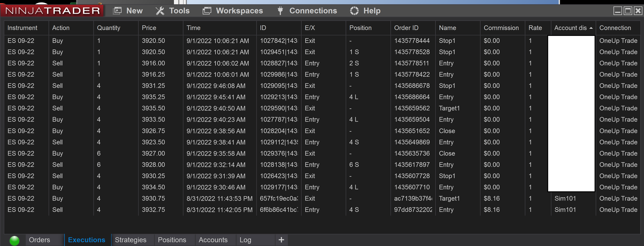Select price cell 3920.50 at 10:06:21 AM, Order ID 1435778444

tap(153, 41)
